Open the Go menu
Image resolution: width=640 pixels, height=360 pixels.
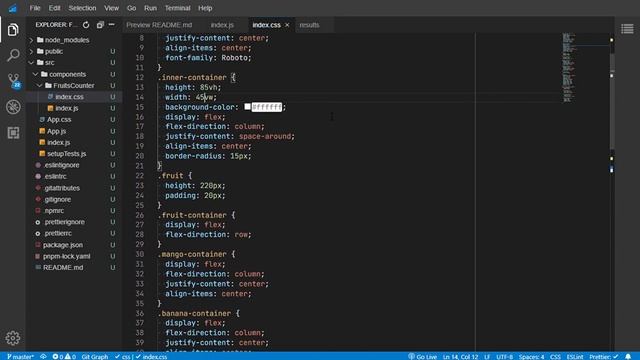[x=131, y=8]
